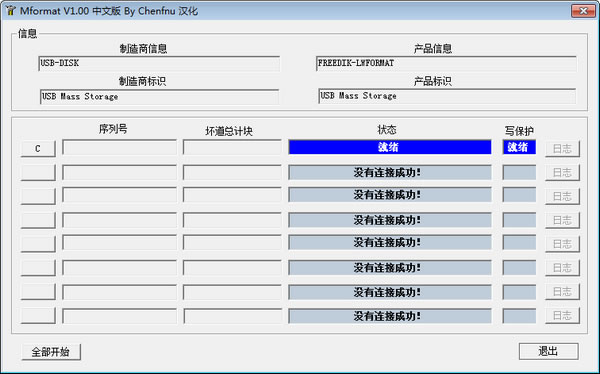The width and height of the screenshot is (600, 374).
Task: Click the 序列号 field in the last row
Action: (119, 316)
